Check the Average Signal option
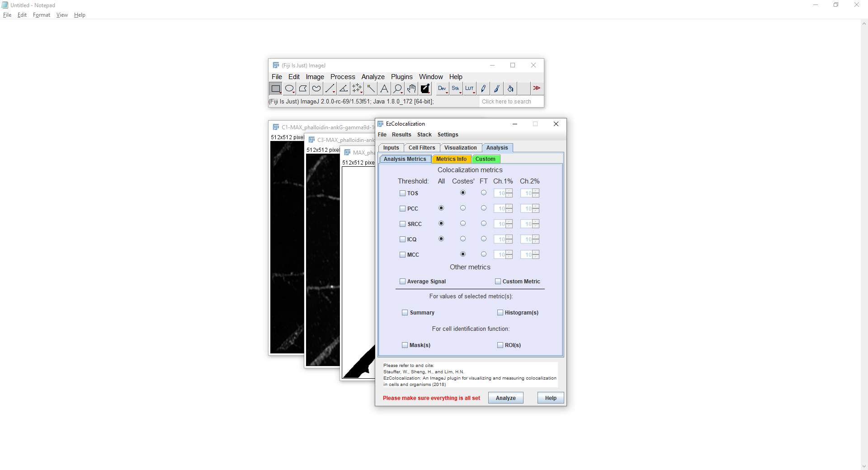 (403, 282)
